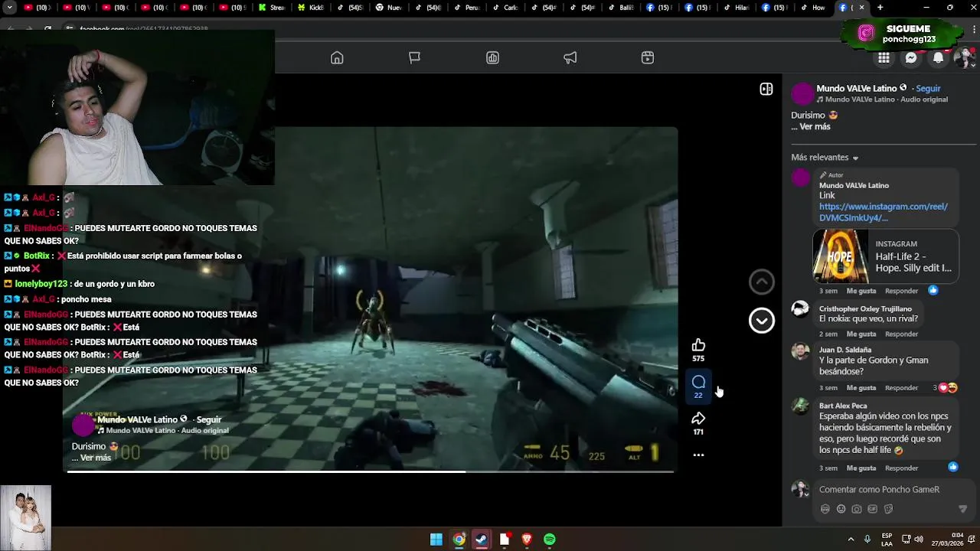Add a GIF to the comment

[x=872, y=509]
